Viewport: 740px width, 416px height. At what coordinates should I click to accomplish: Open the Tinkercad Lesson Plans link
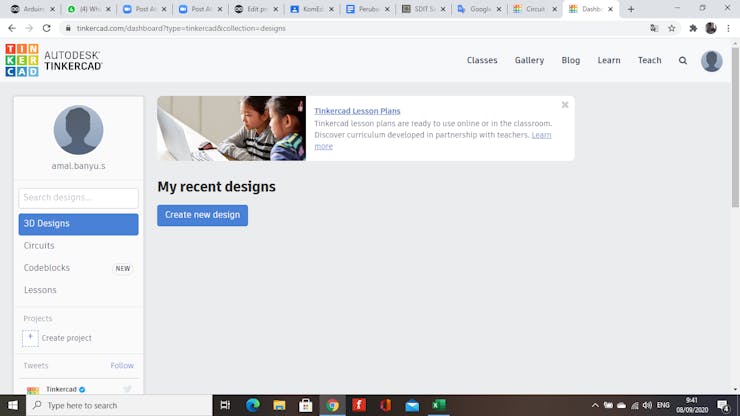point(357,111)
